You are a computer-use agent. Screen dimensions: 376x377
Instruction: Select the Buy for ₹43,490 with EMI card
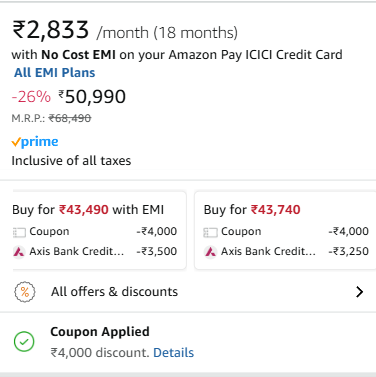pos(99,230)
